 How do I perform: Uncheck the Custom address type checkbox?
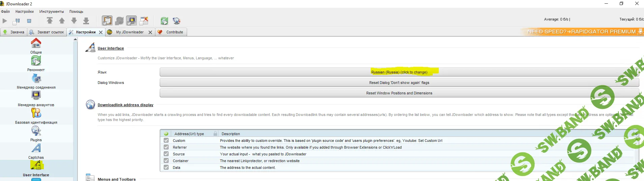click(x=166, y=141)
